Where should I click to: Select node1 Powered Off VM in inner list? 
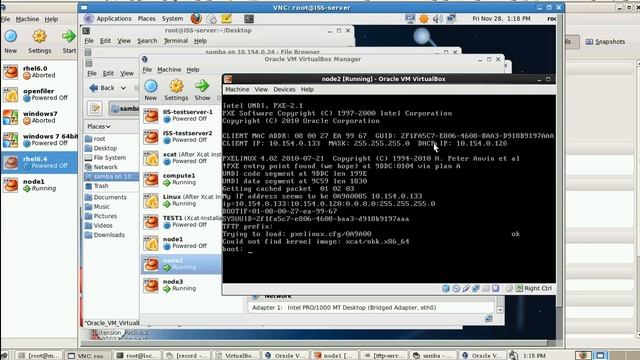click(182, 243)
